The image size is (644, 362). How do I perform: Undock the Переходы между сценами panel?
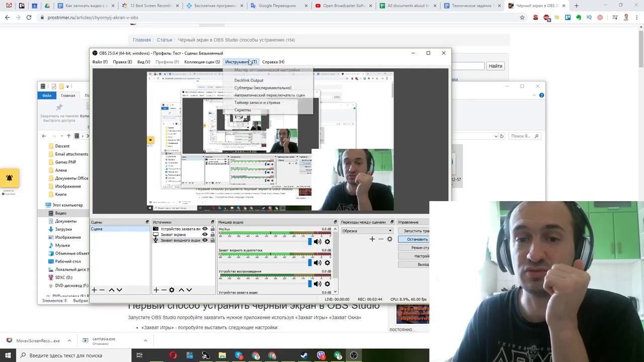coord(392,222)
